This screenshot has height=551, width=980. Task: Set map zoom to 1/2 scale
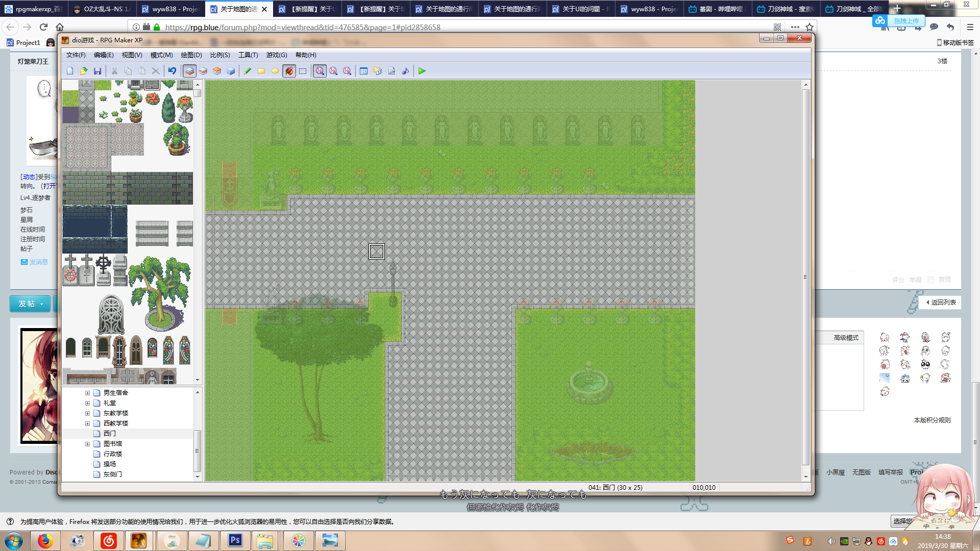coord(333,71)
